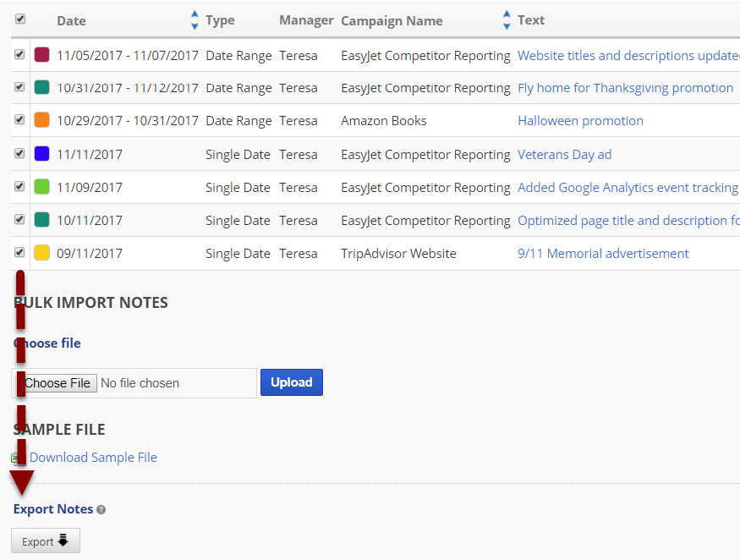Click the sort arrows next to Date column

195,20
